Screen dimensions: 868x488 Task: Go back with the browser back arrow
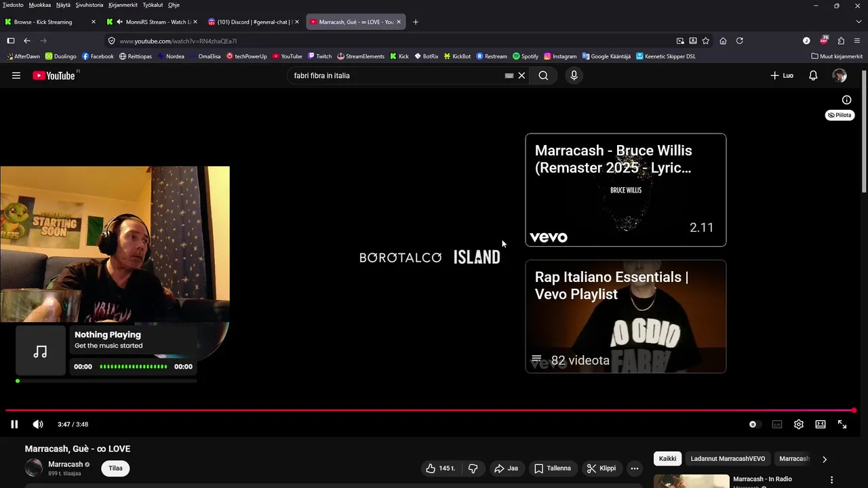pyautogui.click(x=27, y=41)
